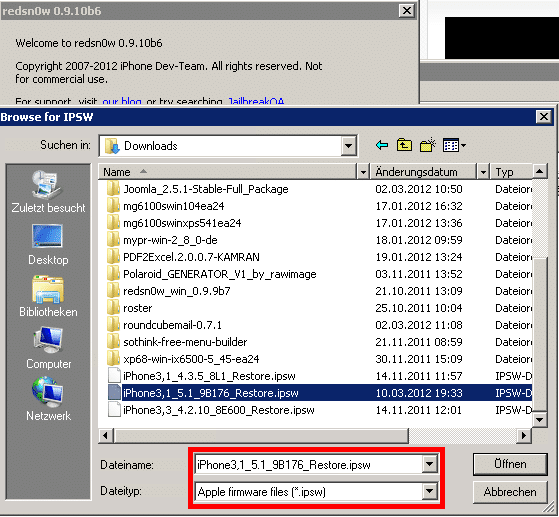Click the horizontal scrollbar thumb
559x517 pixels.
(261, 435)
